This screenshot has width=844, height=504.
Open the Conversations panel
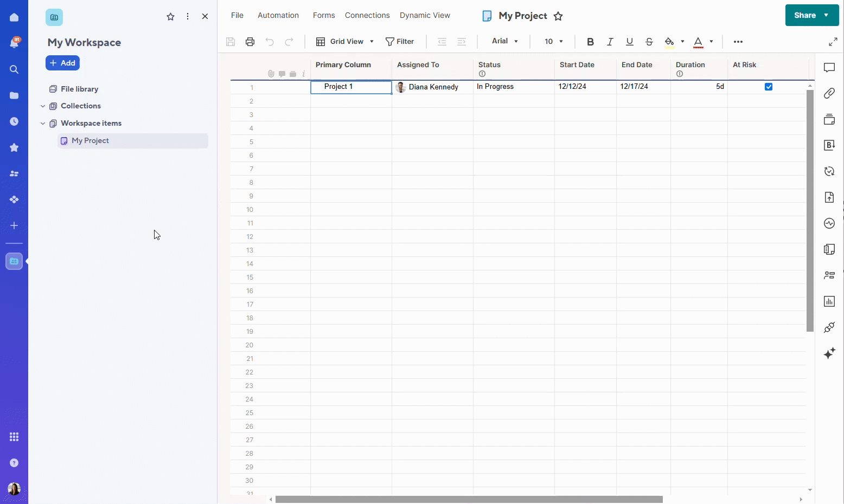click(x=829, y=67)
